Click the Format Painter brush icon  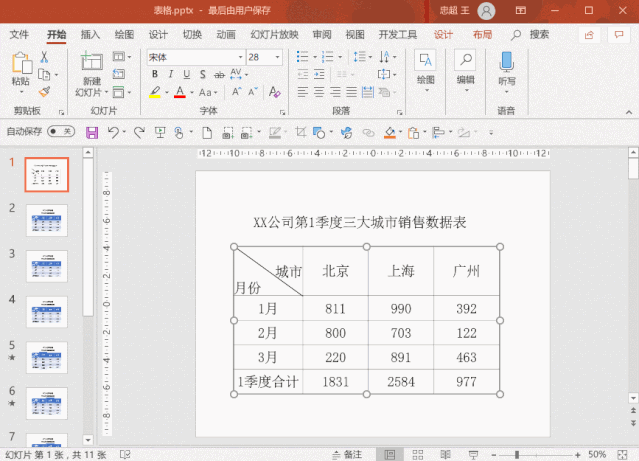[44, 92]
